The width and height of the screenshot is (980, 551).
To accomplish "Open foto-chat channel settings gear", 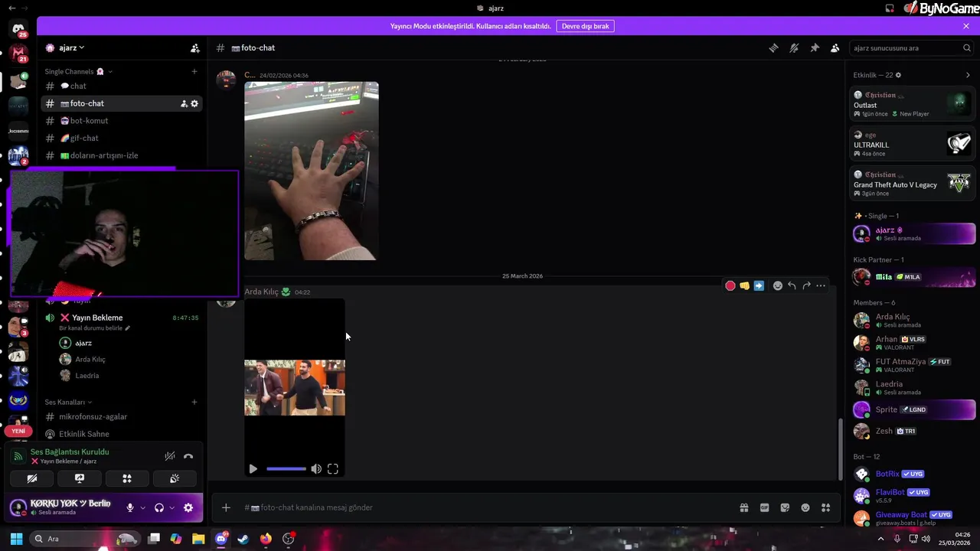I will click(x=194, y=103).
